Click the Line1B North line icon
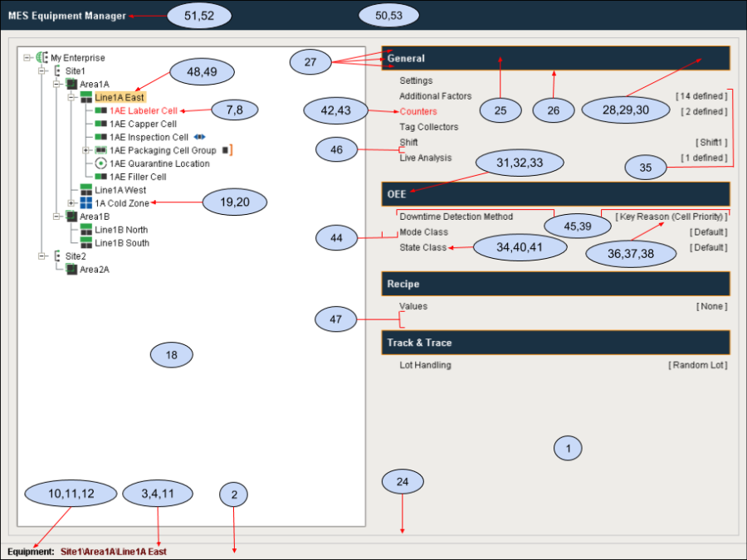The image size is (747, 560). click(85, 230)
